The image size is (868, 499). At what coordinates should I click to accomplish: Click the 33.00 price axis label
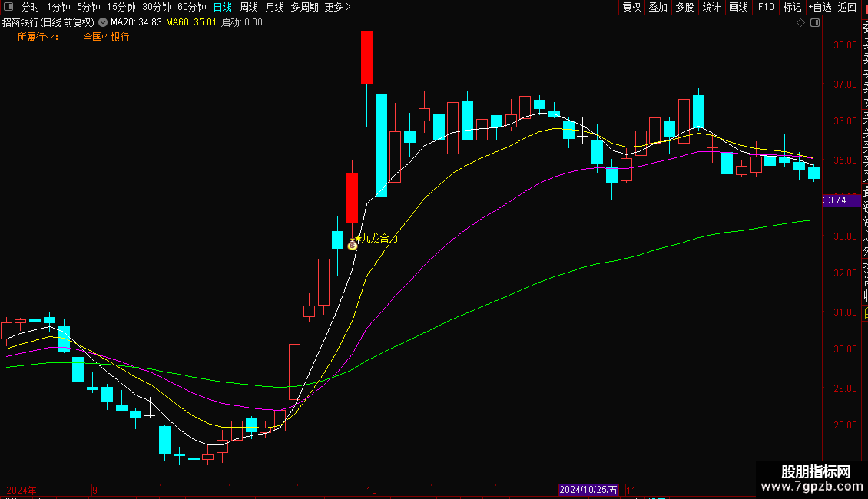click(845, 236)
